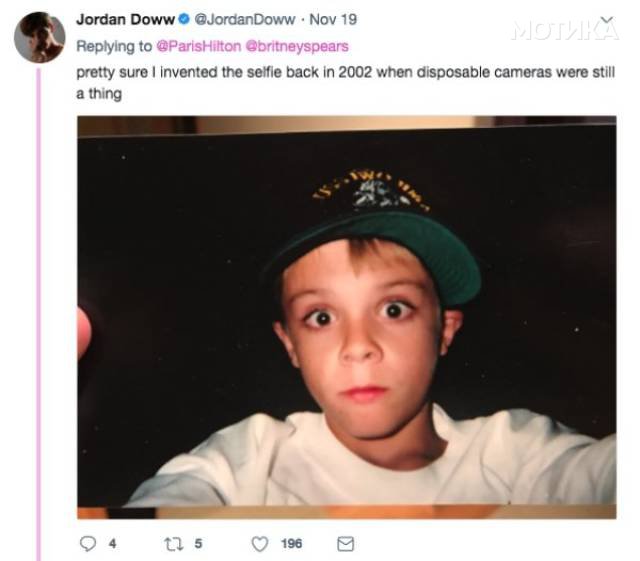The height and width of the screenshot is (561, 640).
Task: Open the attached childhood selfie photo
Action: [x=347, y=317]
